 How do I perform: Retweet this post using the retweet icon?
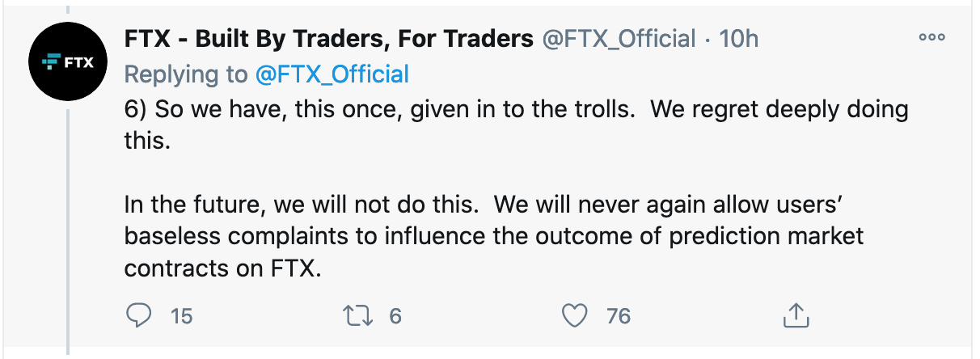coord(357,315)
